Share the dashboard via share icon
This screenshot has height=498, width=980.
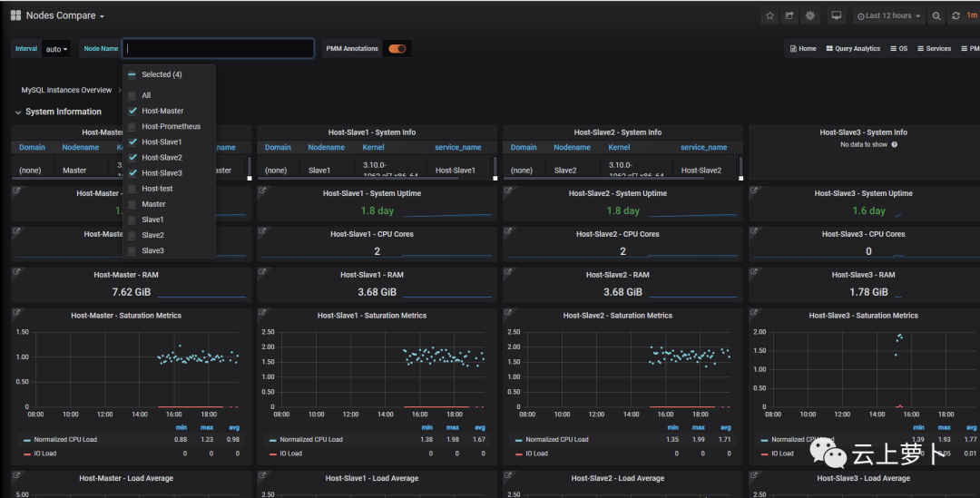(789, 15)
